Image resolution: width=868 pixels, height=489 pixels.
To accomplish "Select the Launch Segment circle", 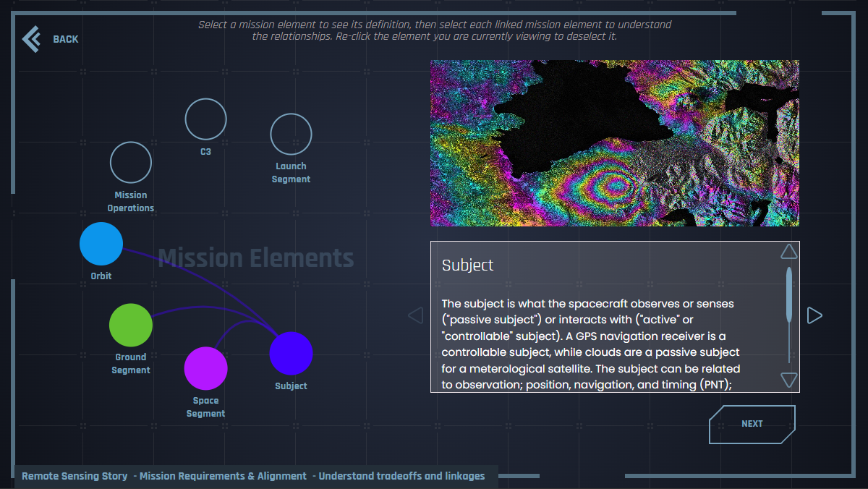I will point(291,135).
